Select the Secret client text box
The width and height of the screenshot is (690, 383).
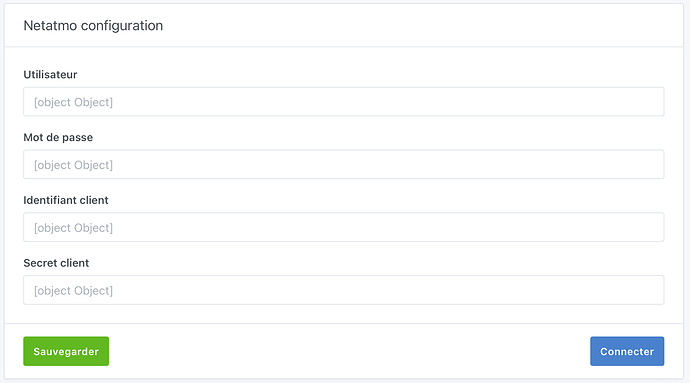pos(344,290)
